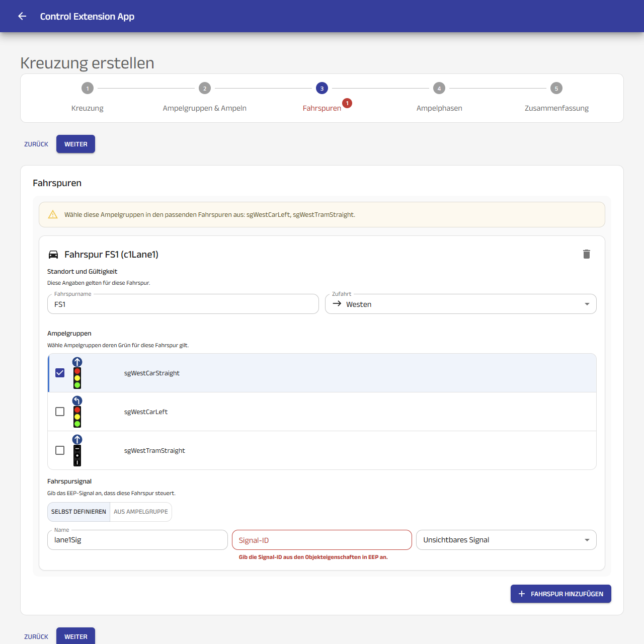
Task: Click the sgWestTramStraight row label
Action: (x=154, y=450)
